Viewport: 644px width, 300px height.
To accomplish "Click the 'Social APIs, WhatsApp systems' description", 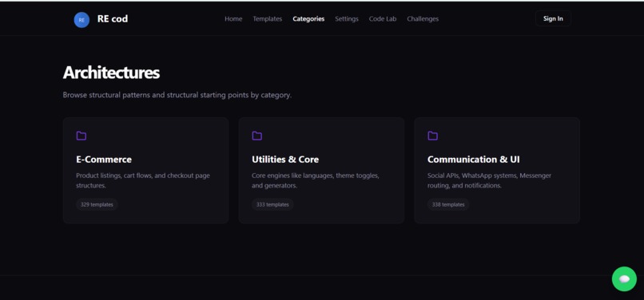I will pyautogui.click(x=489, y=180).
